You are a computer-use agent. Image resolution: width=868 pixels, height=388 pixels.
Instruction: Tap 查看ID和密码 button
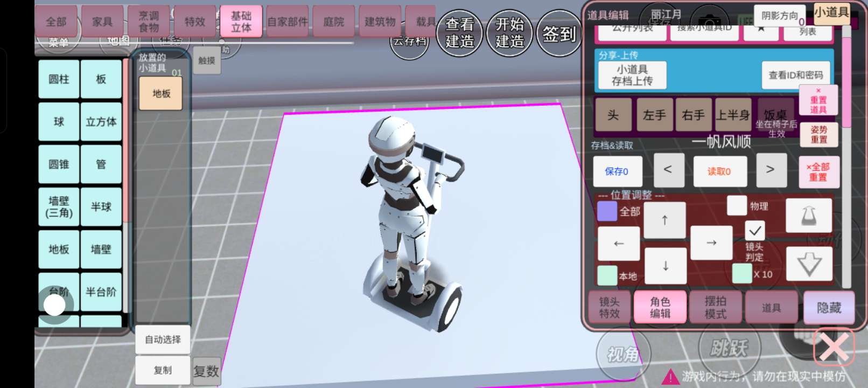click(796, 75)
